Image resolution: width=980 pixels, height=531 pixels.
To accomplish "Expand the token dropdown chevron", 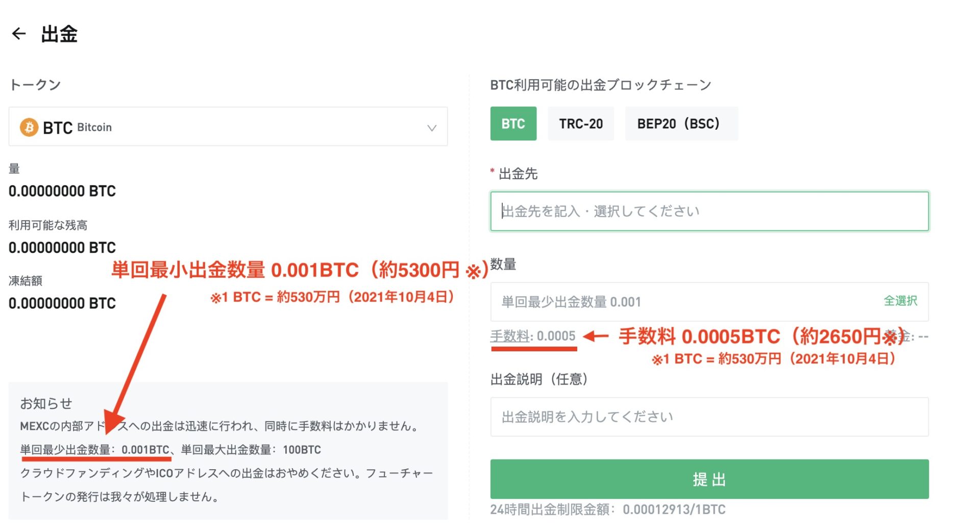I will tap(432, 128).
